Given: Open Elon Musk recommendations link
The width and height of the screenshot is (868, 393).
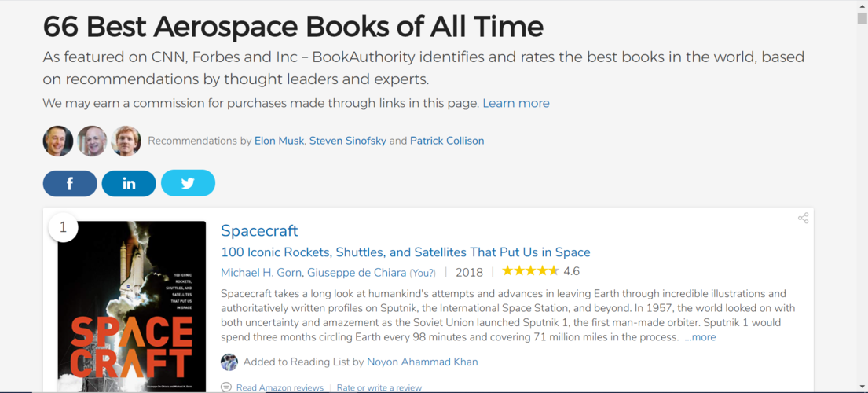Looking at the screenshot, I should coord(279,141).
